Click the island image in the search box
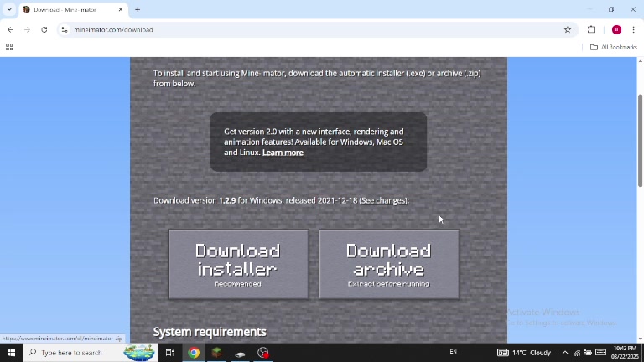The image size is (644, 362). click(x=139, y=353)
